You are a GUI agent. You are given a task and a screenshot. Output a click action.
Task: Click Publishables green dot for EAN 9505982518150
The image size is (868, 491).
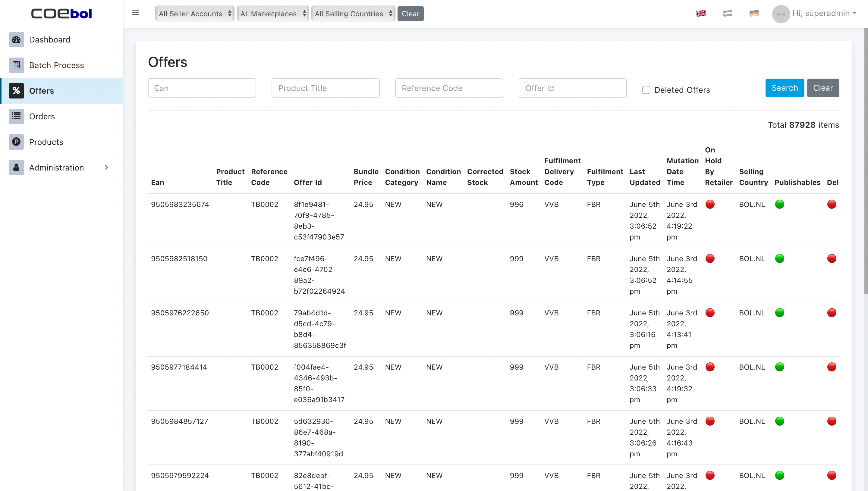(x=779, y=259)
